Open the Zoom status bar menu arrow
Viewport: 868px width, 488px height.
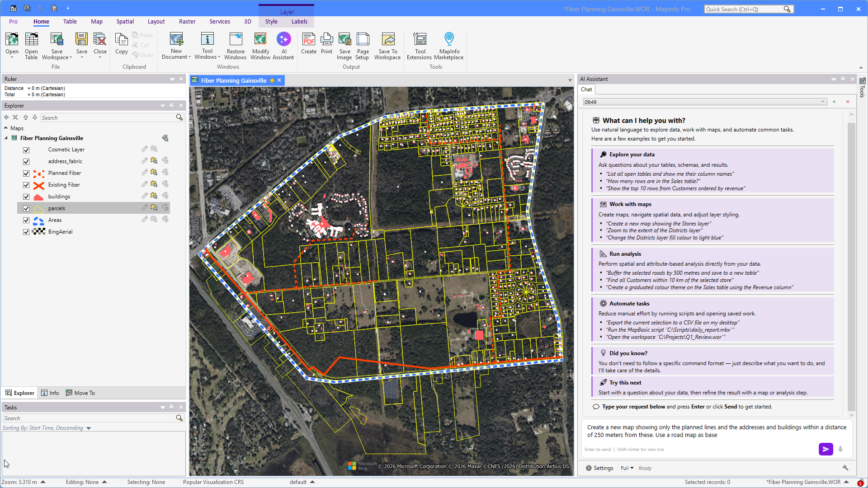click(43, 482)
